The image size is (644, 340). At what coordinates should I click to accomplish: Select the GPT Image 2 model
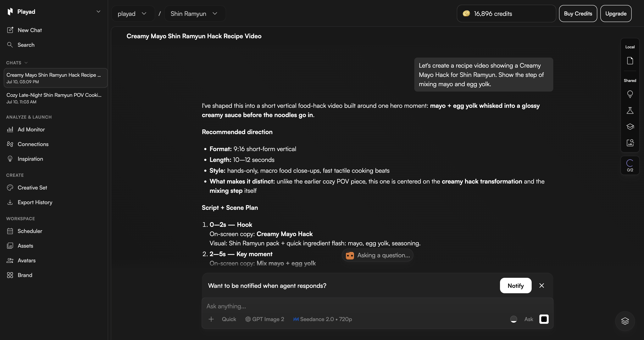[x=265, y=319]
